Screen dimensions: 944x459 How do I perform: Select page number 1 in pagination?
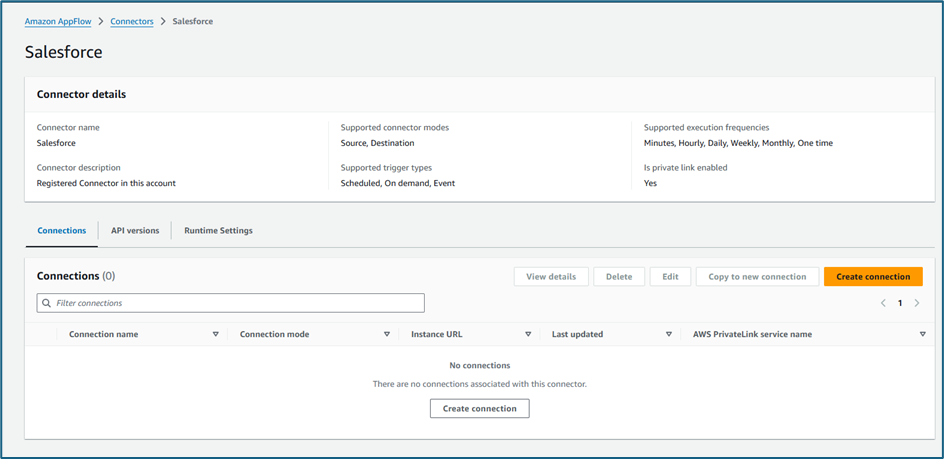click(x=900, y=303)
